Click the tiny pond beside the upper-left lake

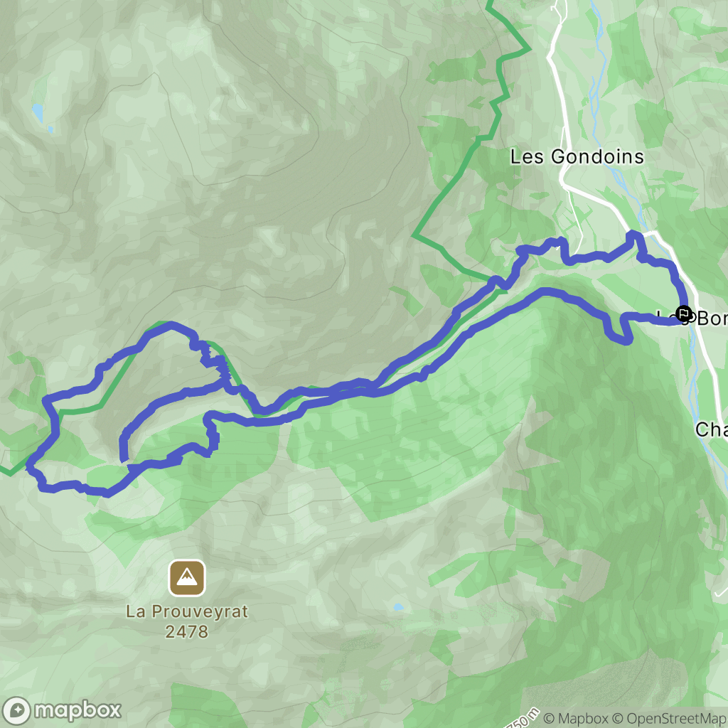click(x=50, y=129)
